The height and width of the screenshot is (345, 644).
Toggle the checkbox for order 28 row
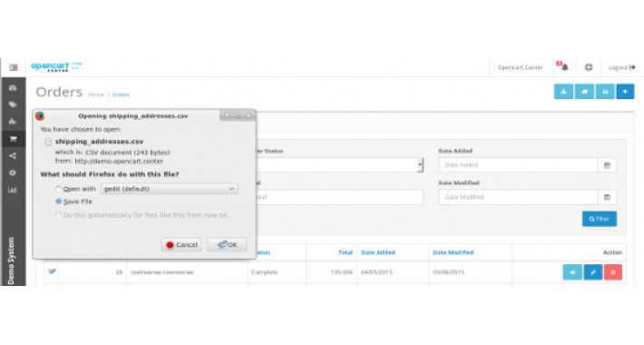tap(52, 271)
